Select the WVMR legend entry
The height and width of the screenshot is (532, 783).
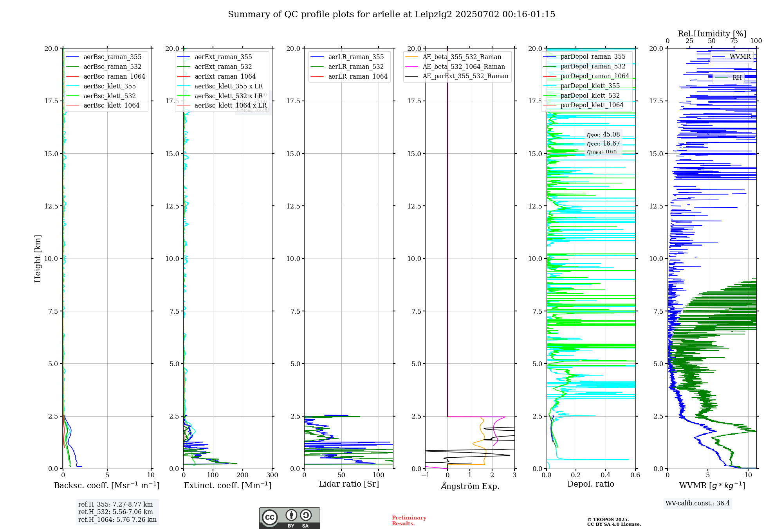pyautogui.click(x=731, y=57)
